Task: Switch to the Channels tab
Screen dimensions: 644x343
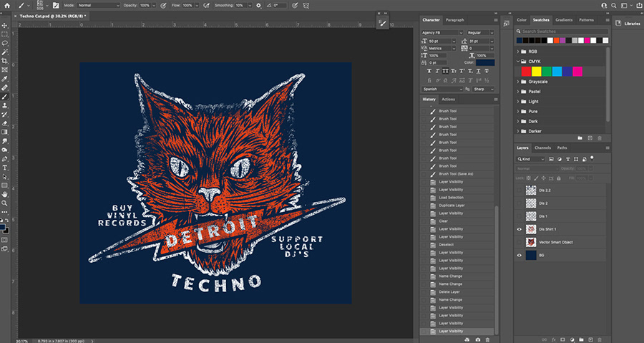Action: 542,148
